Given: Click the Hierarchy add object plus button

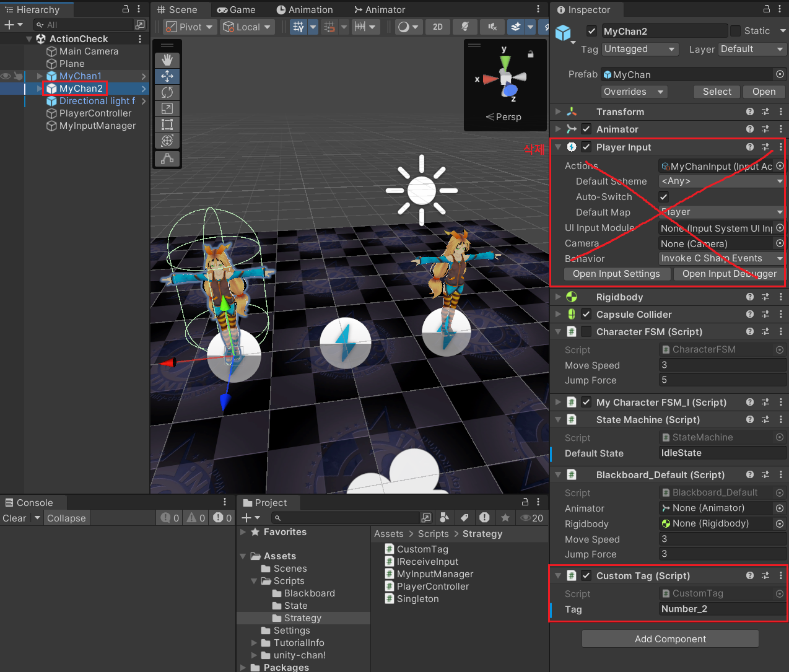Looking at the screenshot, I should click(x=13, y=25).
